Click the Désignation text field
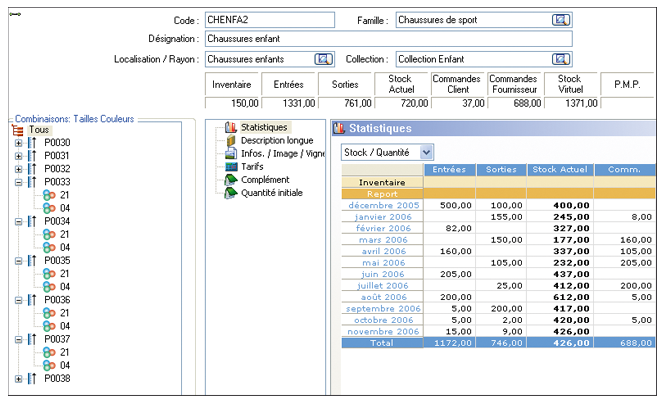The image size is (662, 404). click(388, 39)
